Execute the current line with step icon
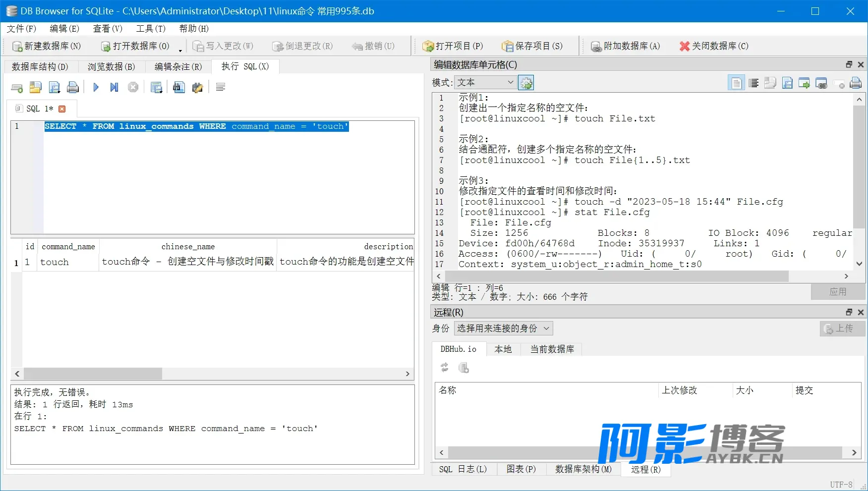 [x=114, y=88]
